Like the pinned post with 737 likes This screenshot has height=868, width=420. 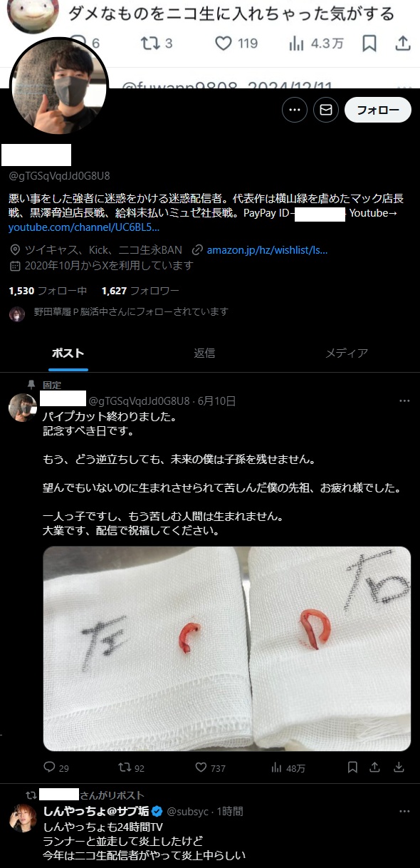tap(210, 768)
